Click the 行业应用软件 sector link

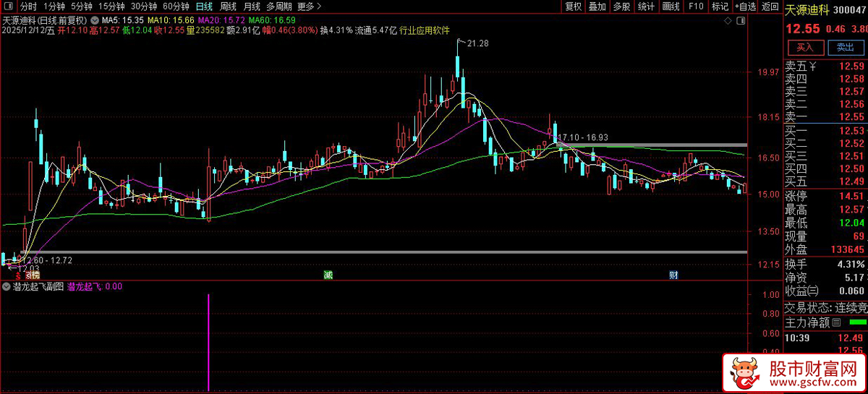pyautogui.click(x=425, y=31)
